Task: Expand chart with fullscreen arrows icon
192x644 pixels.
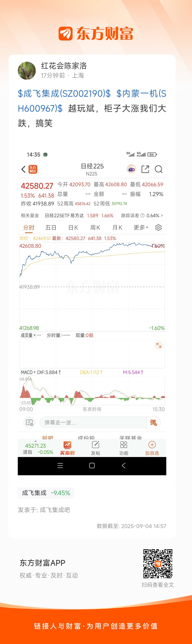Action: 159,345
